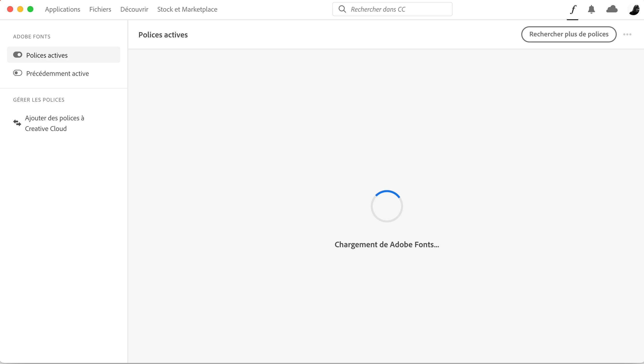Screen dimensions: 644x364
Task: Go to the Applications tab
Action: 63,9
